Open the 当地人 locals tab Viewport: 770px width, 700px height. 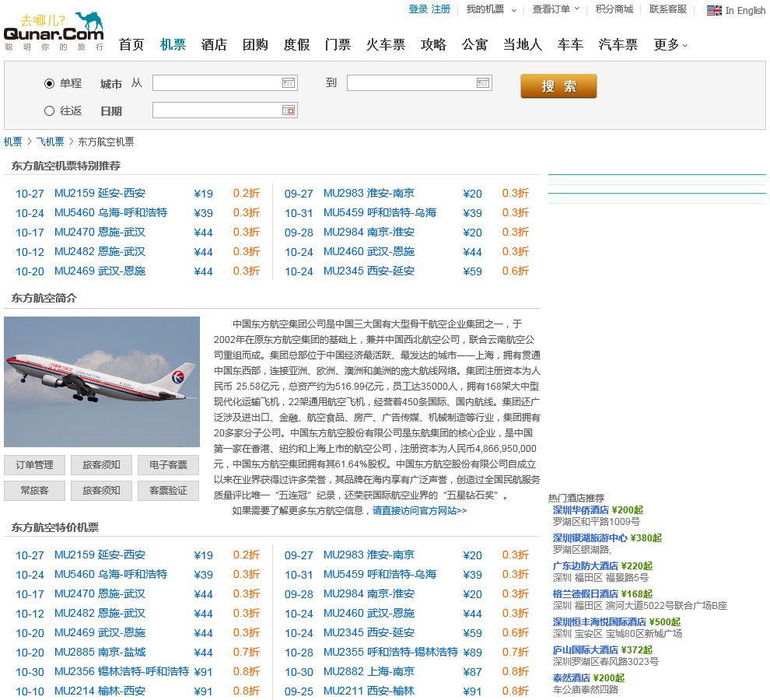[x=523, y=44]
